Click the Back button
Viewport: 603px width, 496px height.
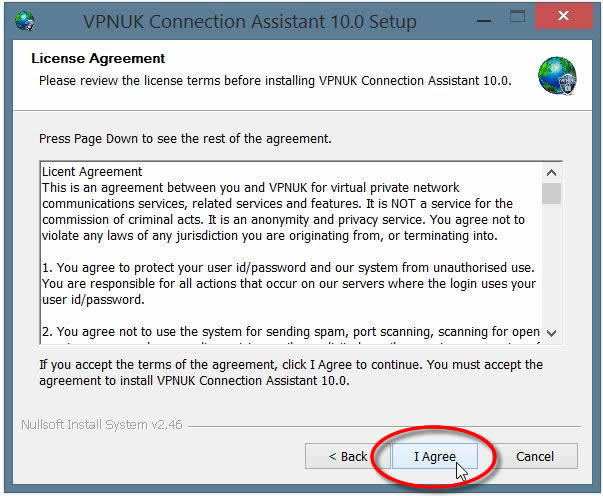tap(348, 456)
